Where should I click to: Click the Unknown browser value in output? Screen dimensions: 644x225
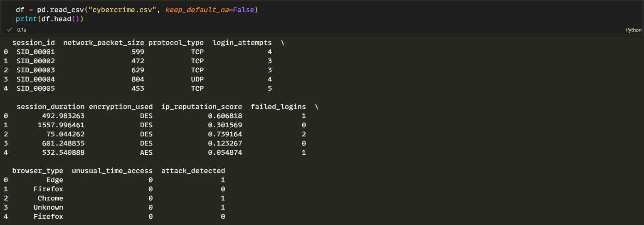click(x=48, y=208)
